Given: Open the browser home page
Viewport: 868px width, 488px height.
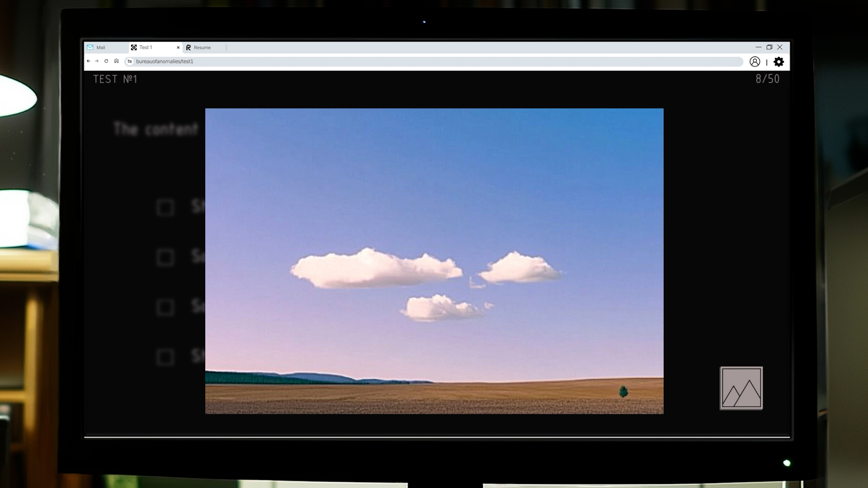Looking at the screenshot, I should (x=116, y=61).
